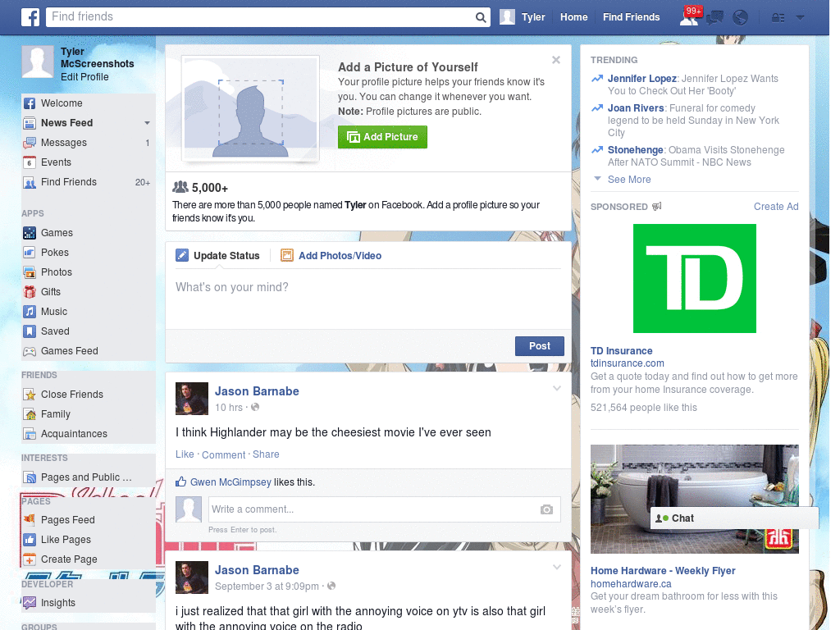Click the Gifts app icon
Screen dimensions: 840x630
(x=30, y=292)
